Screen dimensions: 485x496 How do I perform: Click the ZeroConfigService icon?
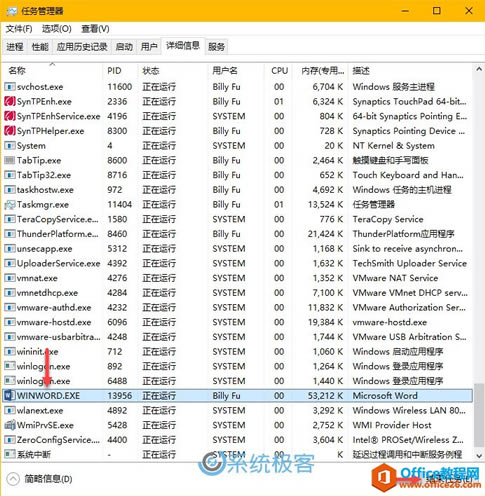tap(10, 440)
